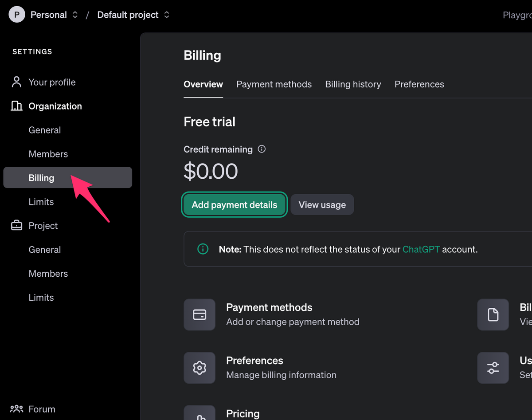The height and width of the screenshot is (420, 532).
Task: Expand the Personal organization switcher
Action: click(x=75, y=15)
